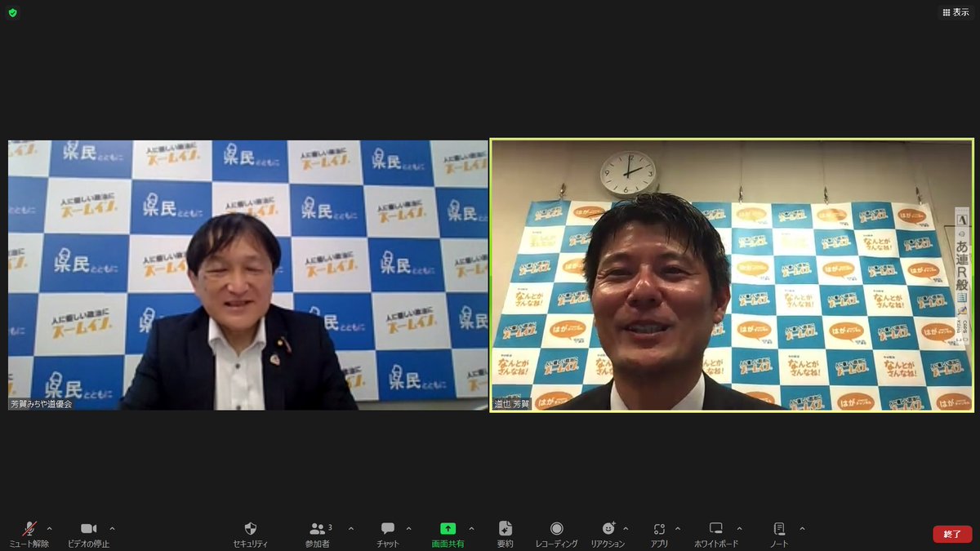980x551 pixels.
Task: Start Screen Share (画面共有)
Action: [x=448, y=535]
